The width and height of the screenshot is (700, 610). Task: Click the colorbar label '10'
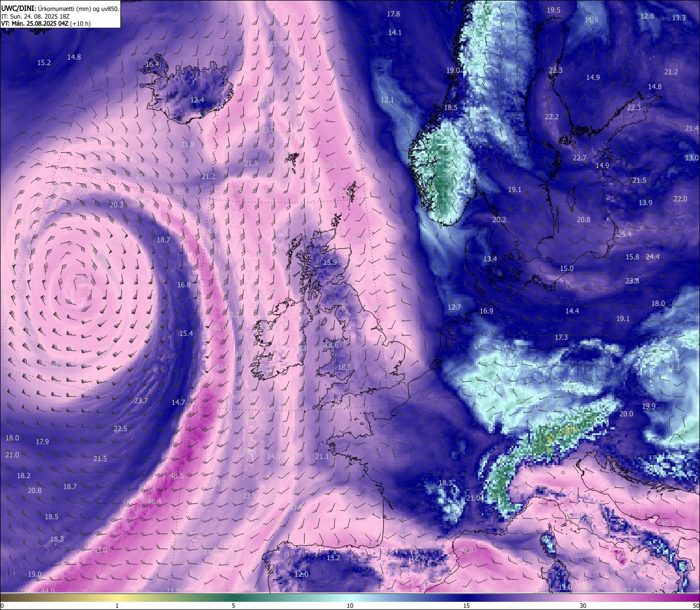click(350, 606)
